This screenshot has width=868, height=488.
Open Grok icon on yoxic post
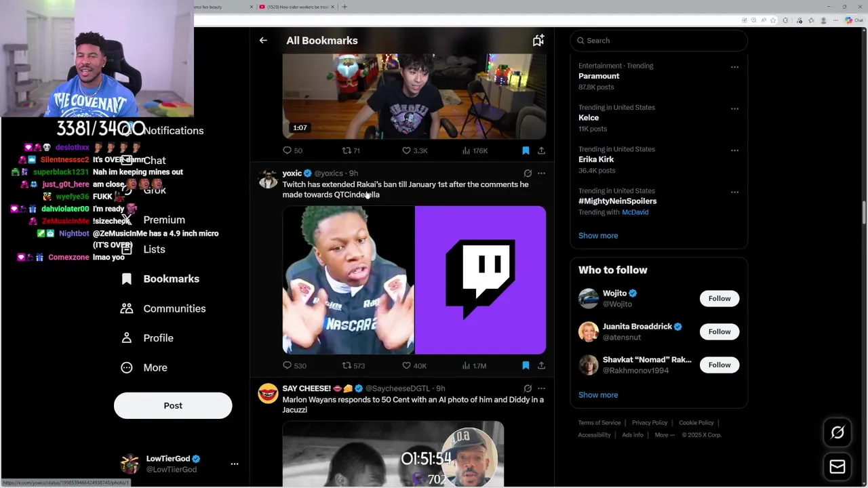click(528, 174)
